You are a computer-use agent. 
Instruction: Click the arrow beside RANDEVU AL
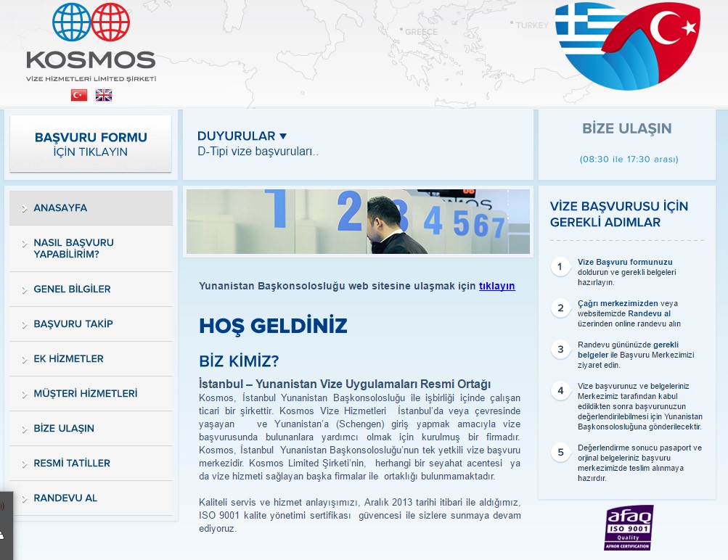[x=25, y=499]
